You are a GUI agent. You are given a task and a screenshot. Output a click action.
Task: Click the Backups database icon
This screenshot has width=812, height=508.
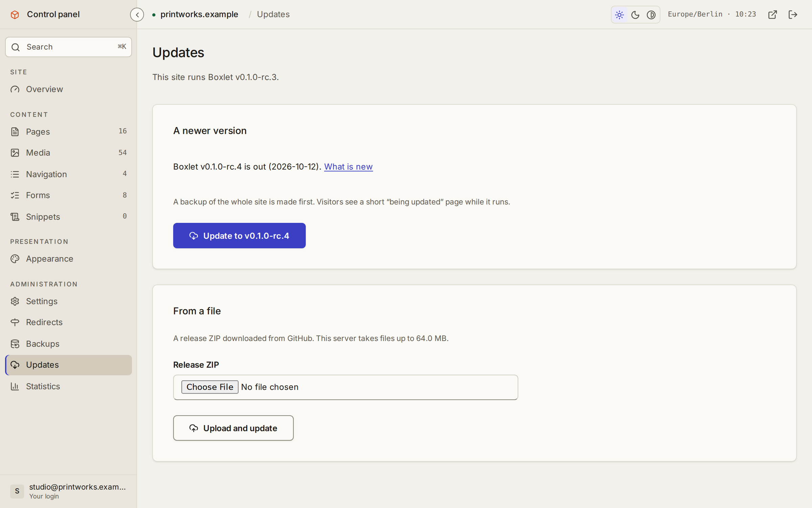[x=15, y=344]
